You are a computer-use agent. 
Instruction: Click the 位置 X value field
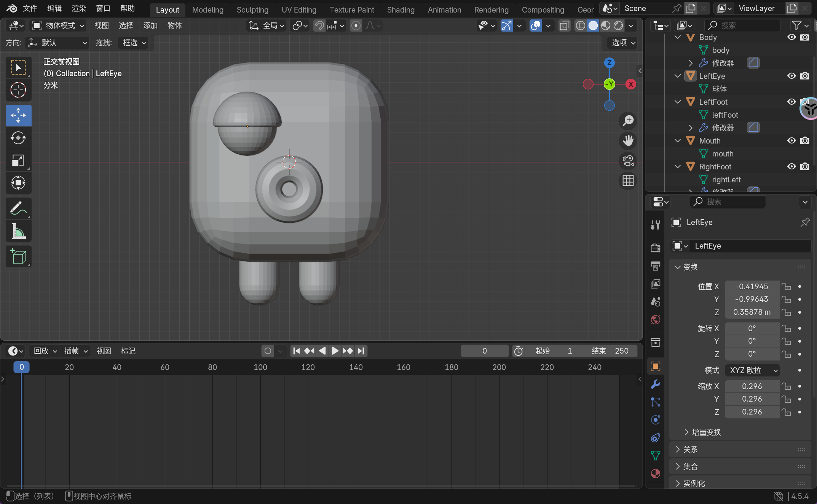click(752, 286)
